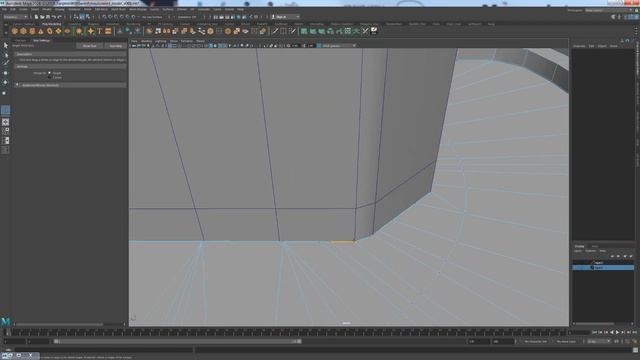Select the Center merge radio option

click(x=49, y=77)
